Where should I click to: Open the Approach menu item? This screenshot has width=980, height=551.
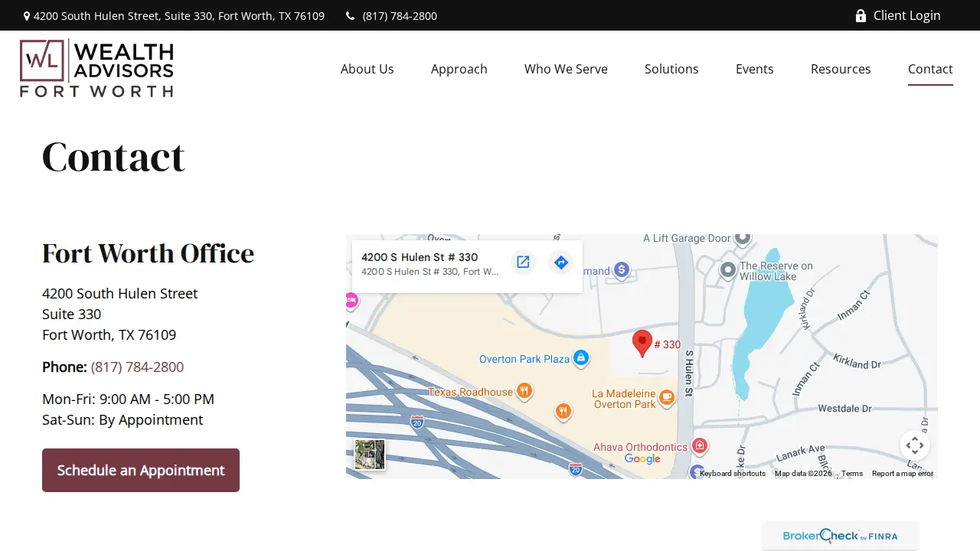(459, 69)
